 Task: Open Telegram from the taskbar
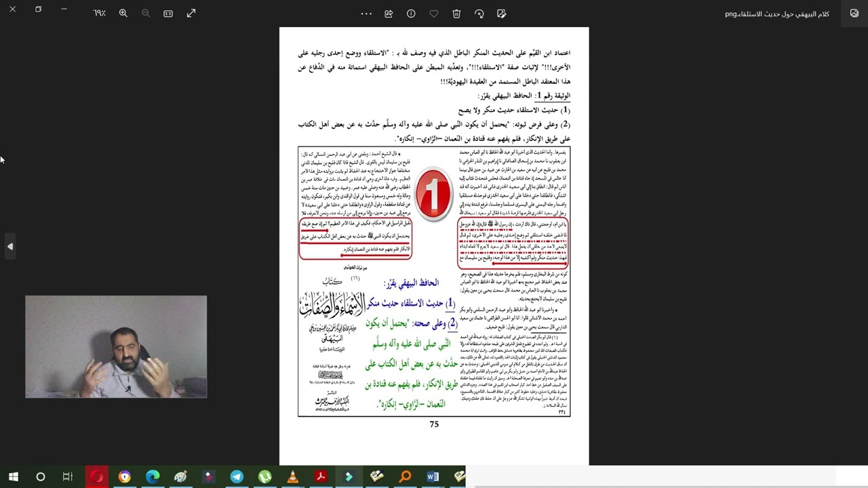click(237, 477)
